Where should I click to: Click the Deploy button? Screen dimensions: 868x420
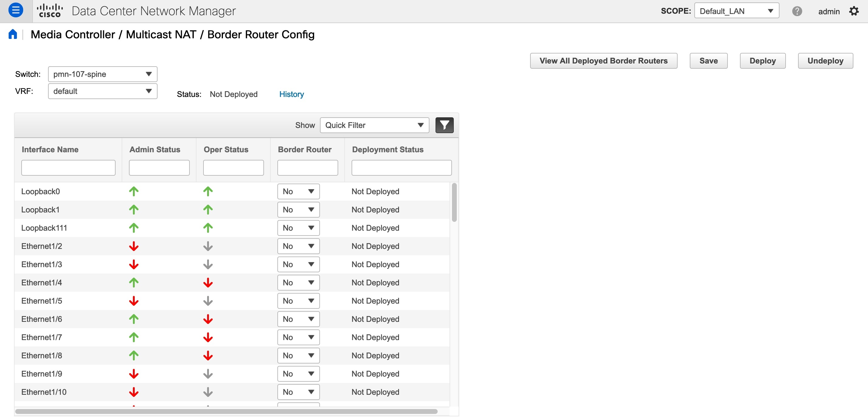point(762,60)
